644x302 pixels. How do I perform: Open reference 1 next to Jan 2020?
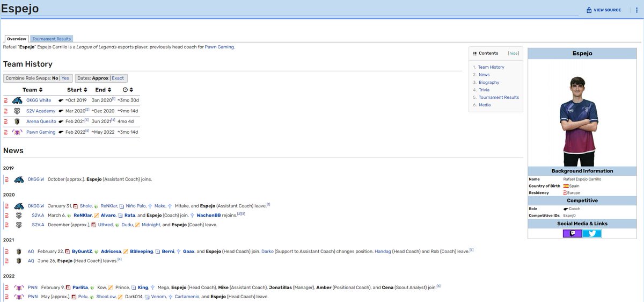coord(114,99)
